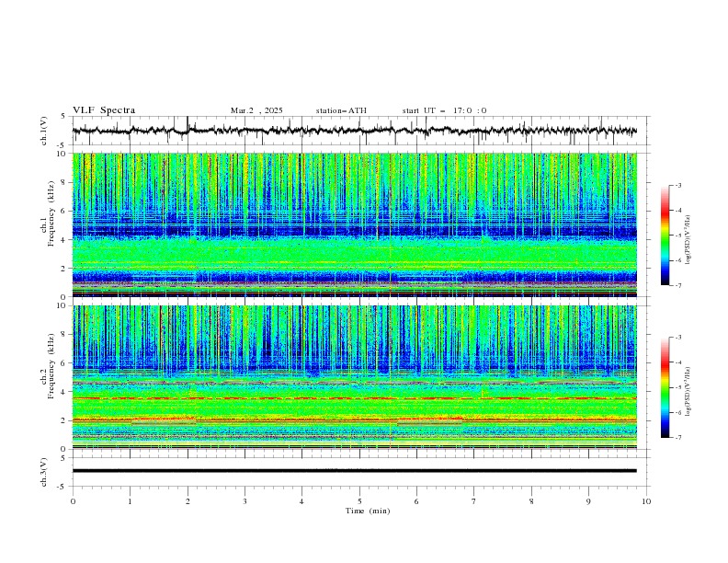This screenshot has height=563, width=728.
Task: Click the "-5" label on ch.1 color bar
Action: pyautogui.click(x=678, y=236)
